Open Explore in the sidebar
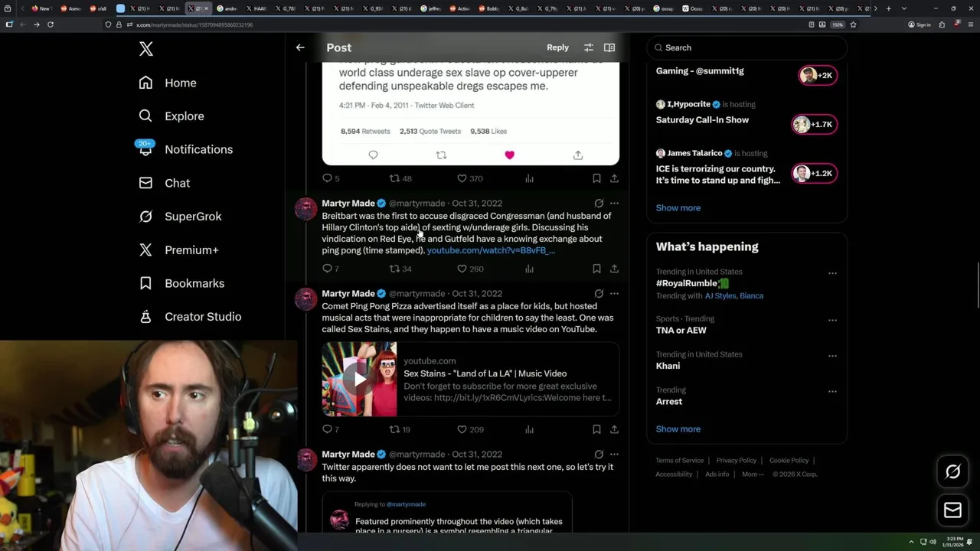Image resolution: width=980 pixels, height=551 pixels. [x=171, y=116]
